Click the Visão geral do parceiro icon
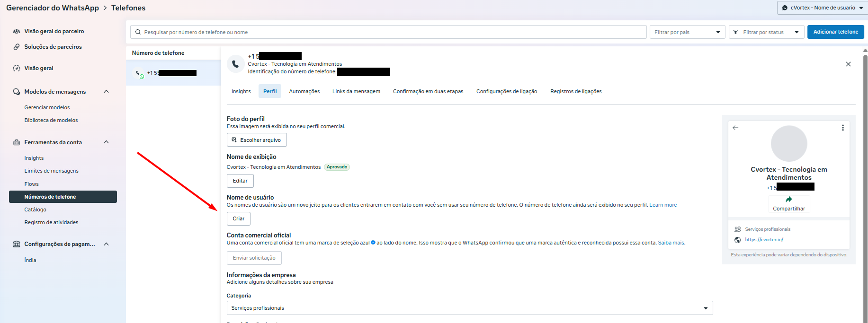Viewport: 868px width, 323px height. pos(17,31)
